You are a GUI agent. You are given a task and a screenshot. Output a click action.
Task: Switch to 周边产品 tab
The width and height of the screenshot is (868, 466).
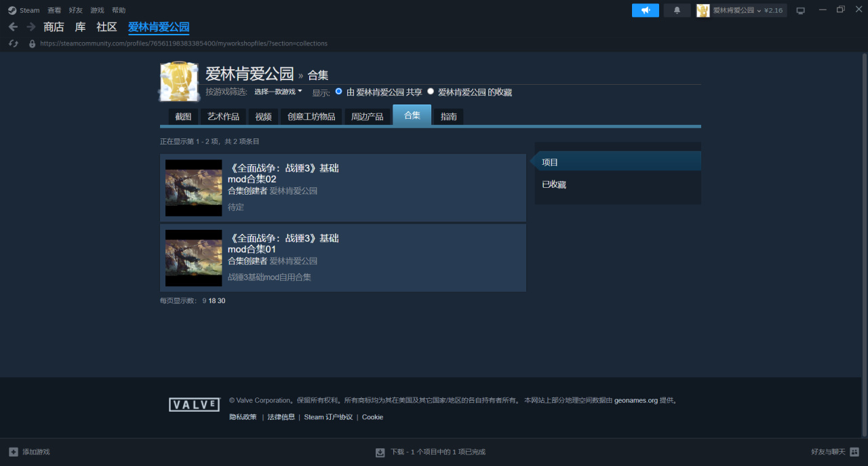(367, 117)
